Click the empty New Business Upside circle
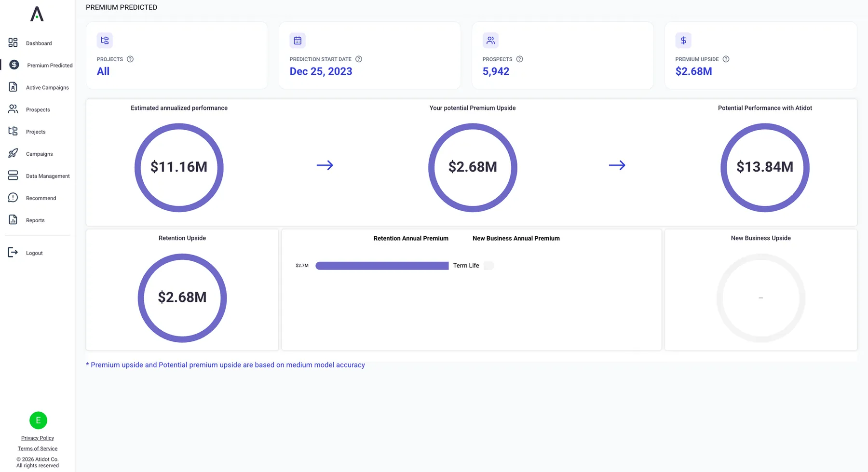The height and width of the screenshot is (472, 868). [x=761, y=298]
